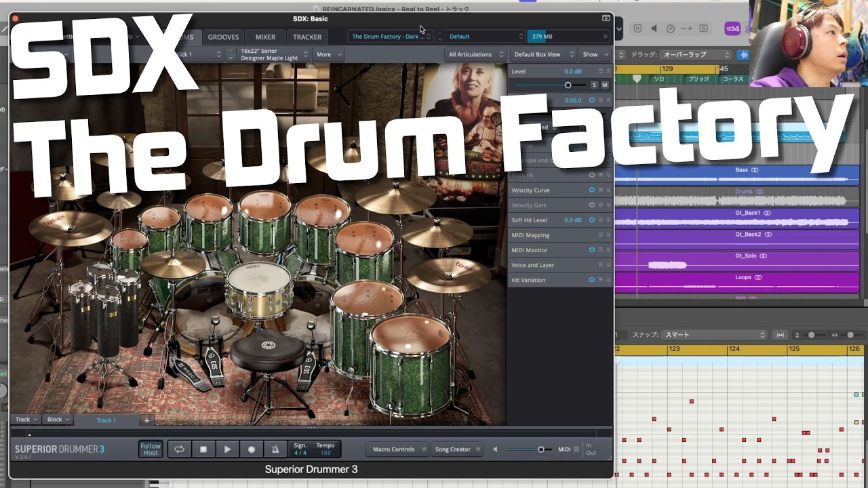Click the record button in Superior Drummer

coord(252,449)
